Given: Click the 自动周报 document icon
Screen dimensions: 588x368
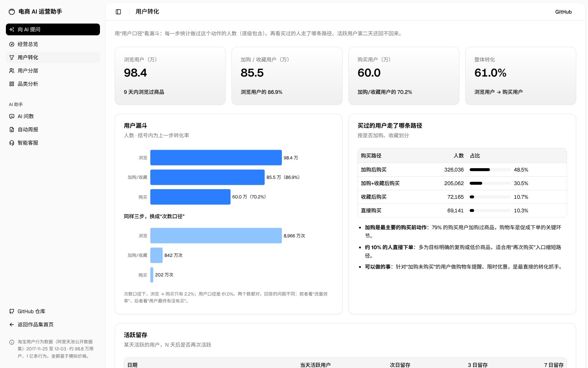Looking at the screenshot, I should point(12,130).
